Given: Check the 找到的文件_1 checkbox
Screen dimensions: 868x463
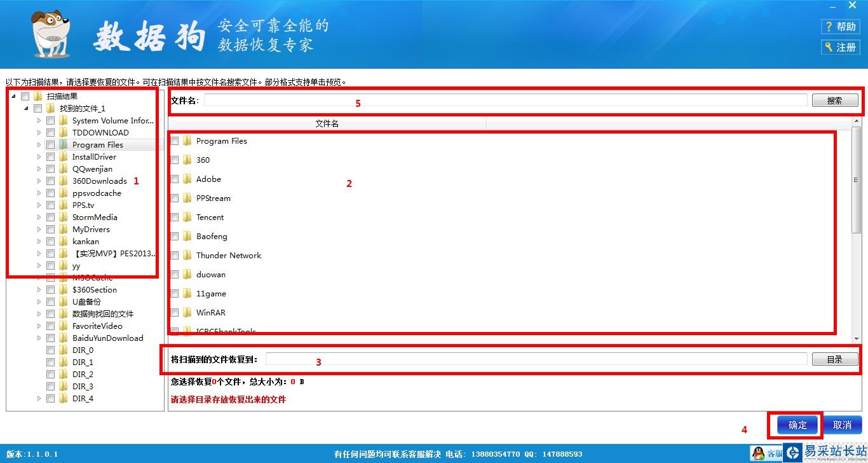Looking at the screenshot, I should [38, 109].
